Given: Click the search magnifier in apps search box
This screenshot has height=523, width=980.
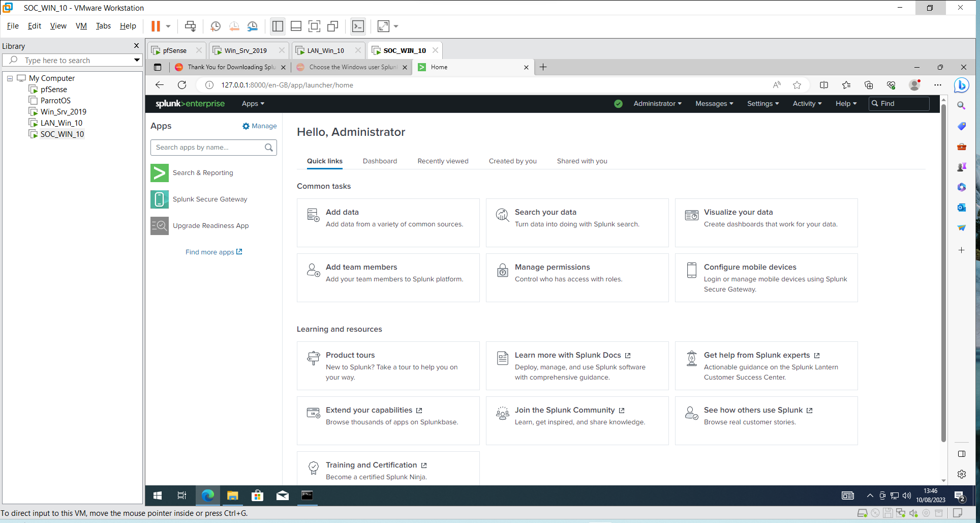Looking at the screenshot, I should click(269, 148).
